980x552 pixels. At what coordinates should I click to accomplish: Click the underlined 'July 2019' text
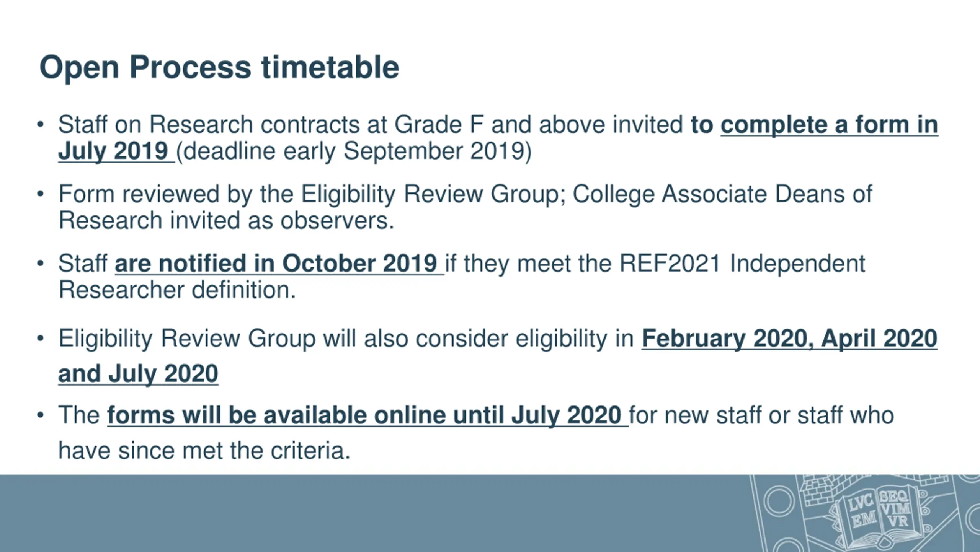(113, 151)
